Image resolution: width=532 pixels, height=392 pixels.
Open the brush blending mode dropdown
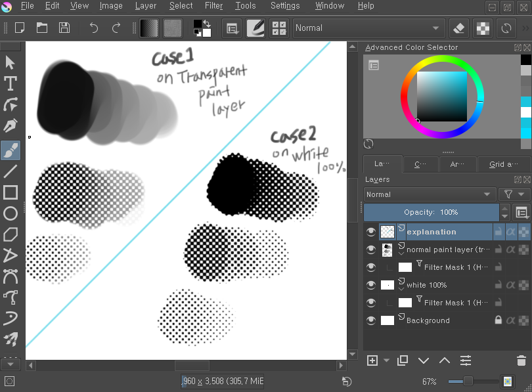coord(366,28)
